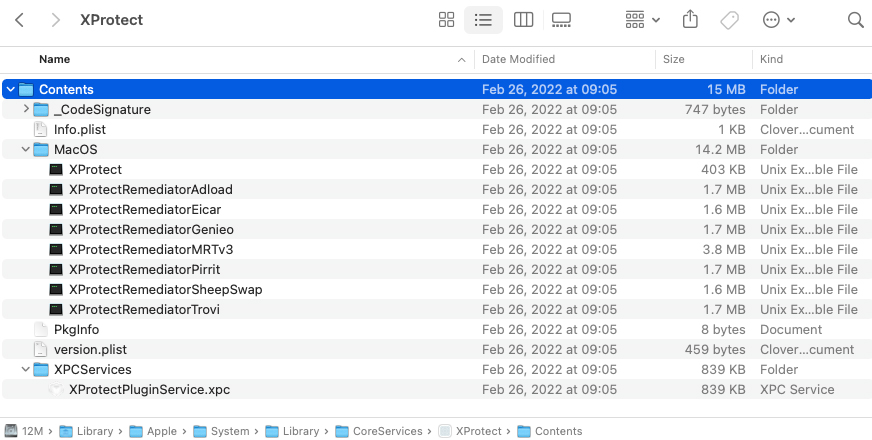872x440 pixels.
Task: Open the Finder search magnifier
Action: (855, 20)
